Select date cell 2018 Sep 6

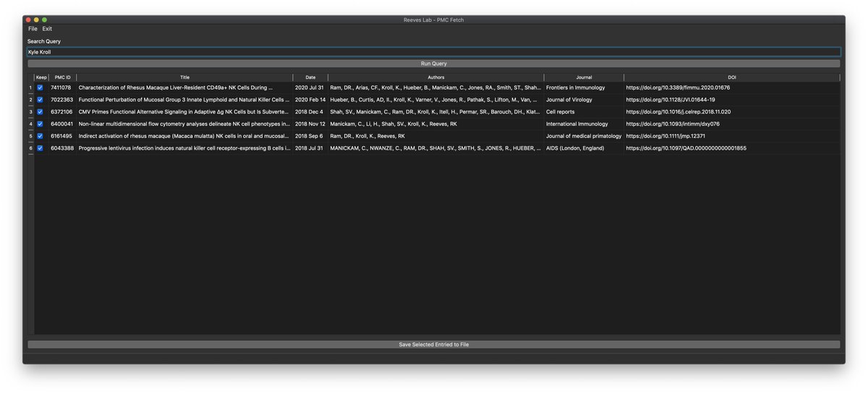click(x=310, y=136)
